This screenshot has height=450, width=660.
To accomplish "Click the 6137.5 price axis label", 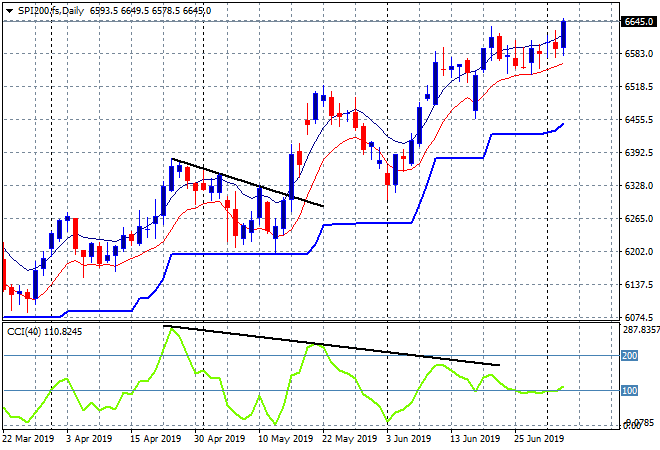I will click(639, 285).
